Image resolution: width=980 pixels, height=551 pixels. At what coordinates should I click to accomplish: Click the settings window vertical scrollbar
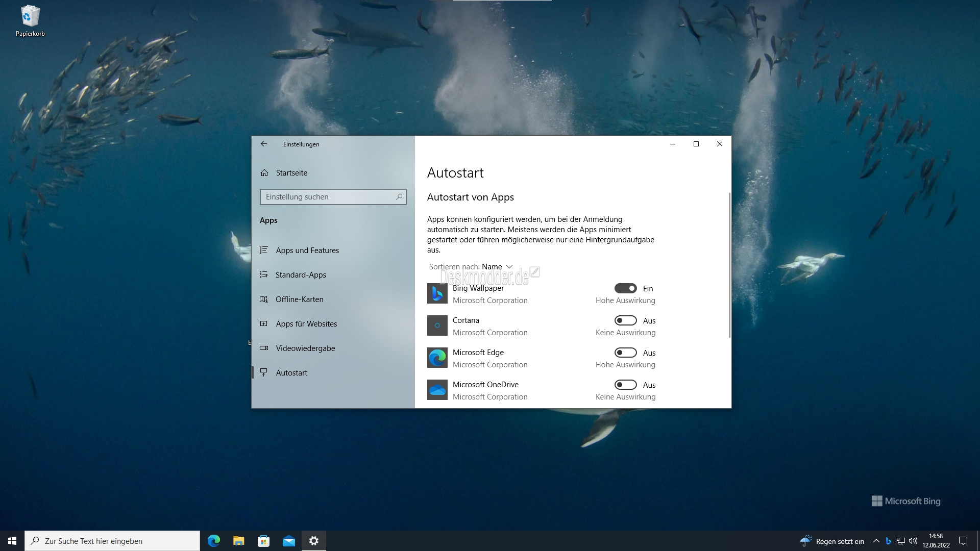(729, 265)
